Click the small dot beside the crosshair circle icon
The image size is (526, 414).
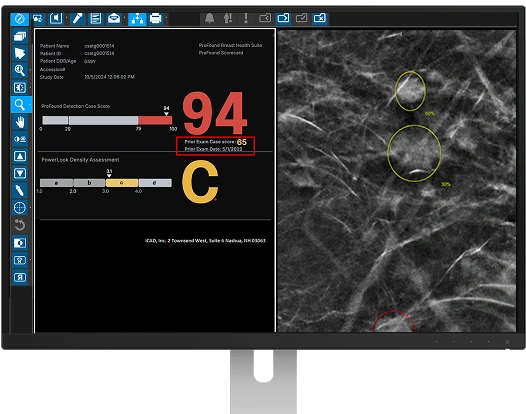[x=31, y=208]
